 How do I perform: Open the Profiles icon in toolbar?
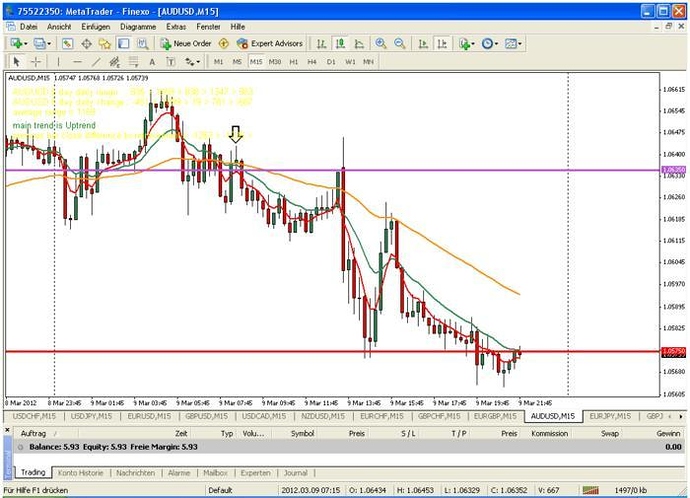[x=40, y=44]
